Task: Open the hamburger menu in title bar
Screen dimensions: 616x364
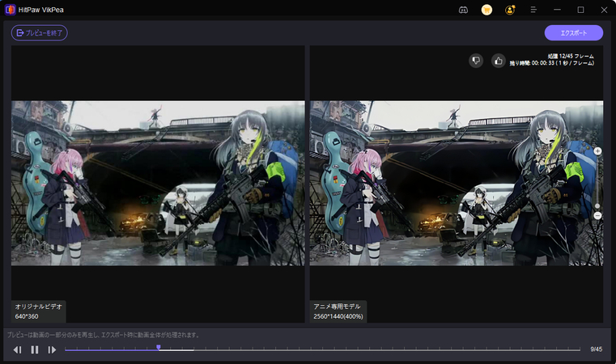Action: click(533, 10)
